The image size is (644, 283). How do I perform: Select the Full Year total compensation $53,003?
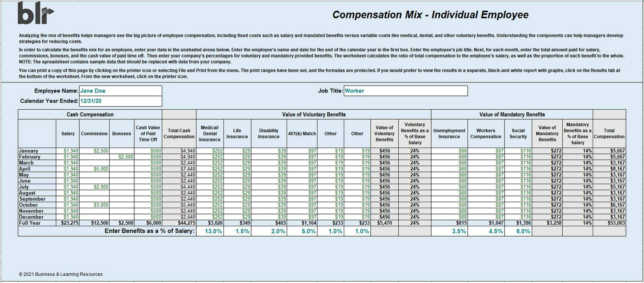(x=609, y=223)
